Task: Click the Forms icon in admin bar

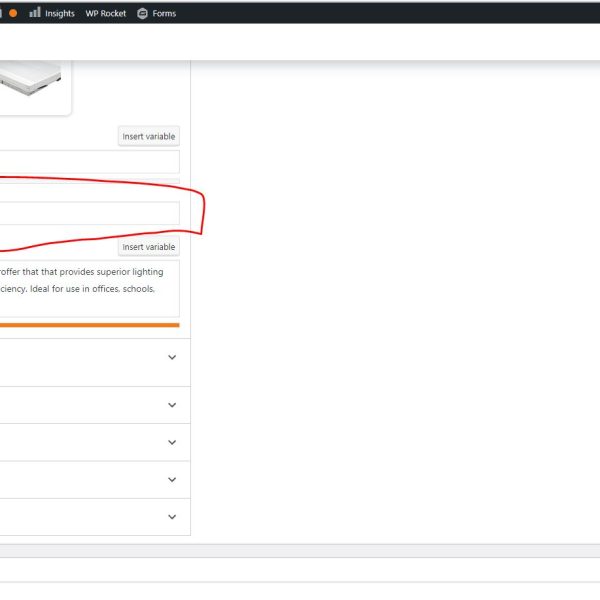Action: tap(142, 13)
